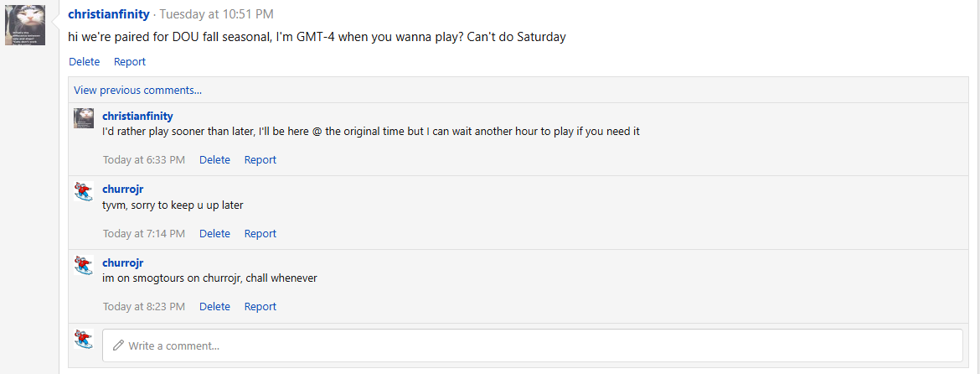The height and width of the screenshot is (374, 980).
Task: Delete the 6:33 PM comment
Action: pyautogui.click(x=214, y=159)
